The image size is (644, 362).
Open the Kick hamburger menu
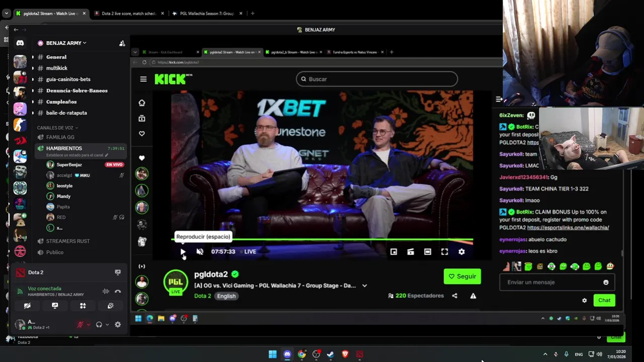(143, 79)
